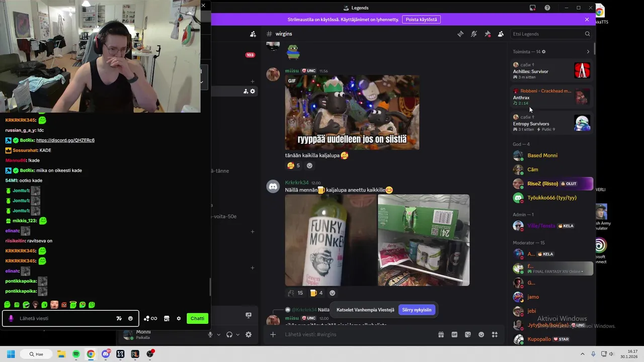Open the discord.gg/QHZERc6 link in chat

click(x=65, y=140)
